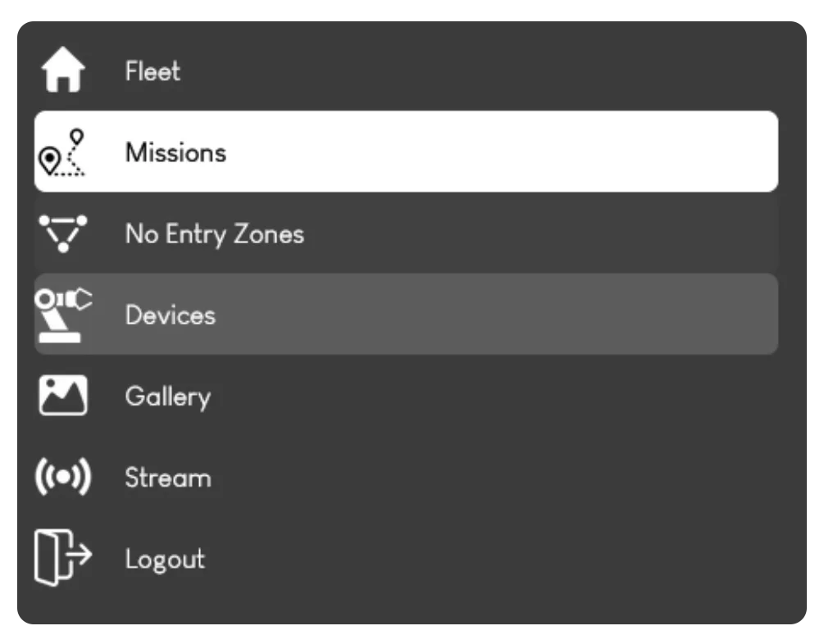The image size is (824, 644).
Task: Click the Logout door exit icon
Action: pyautogui.click(x=63, y=558)
